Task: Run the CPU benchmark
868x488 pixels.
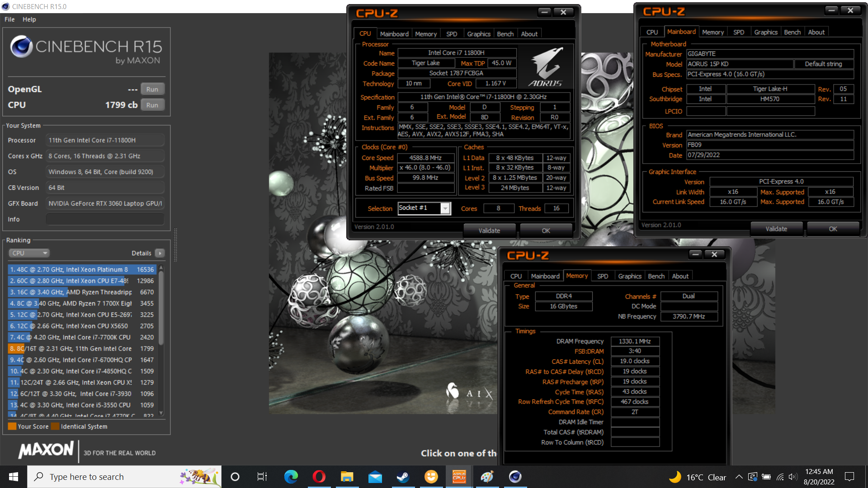Action: [x=152, y=105]
